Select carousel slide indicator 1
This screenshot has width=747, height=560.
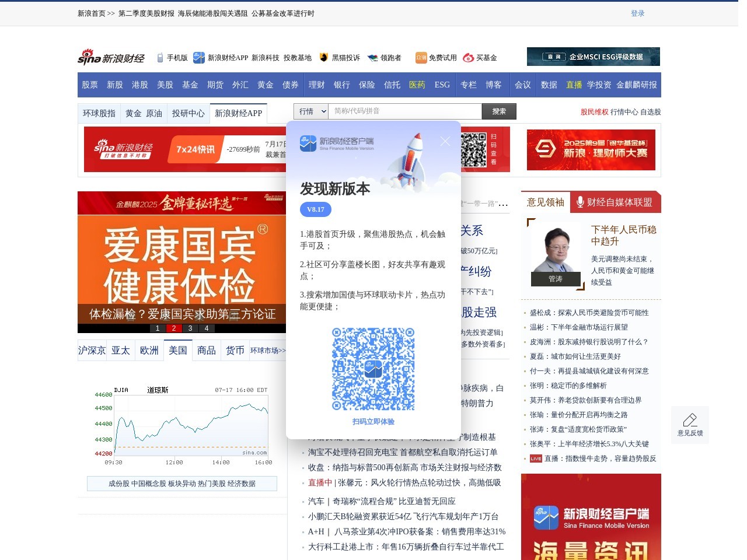(x=157, y=328)
